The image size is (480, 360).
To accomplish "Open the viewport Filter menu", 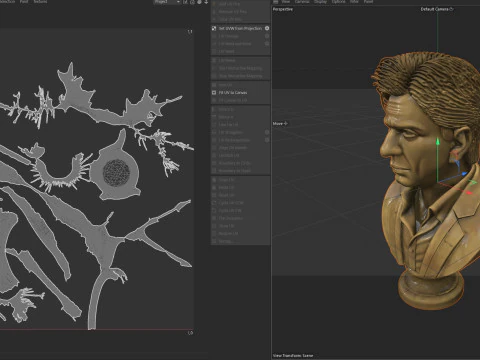I will coord(354,2).
